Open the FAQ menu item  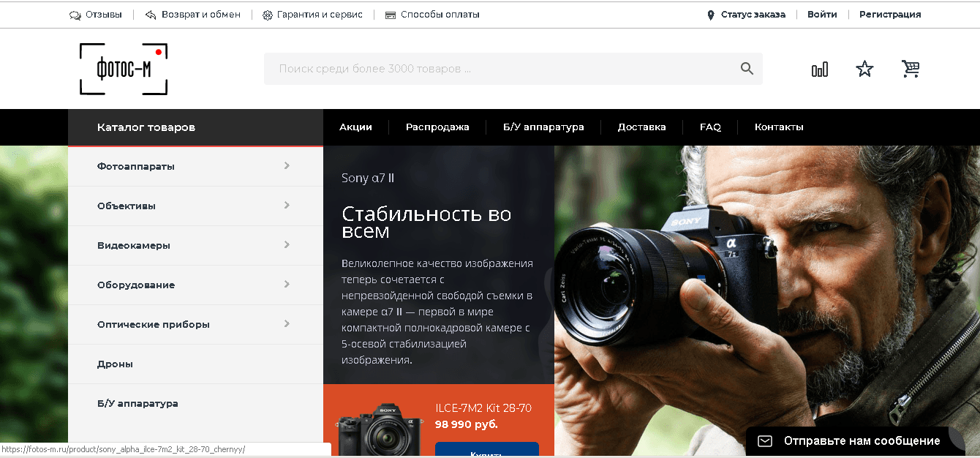pos(709,127)
